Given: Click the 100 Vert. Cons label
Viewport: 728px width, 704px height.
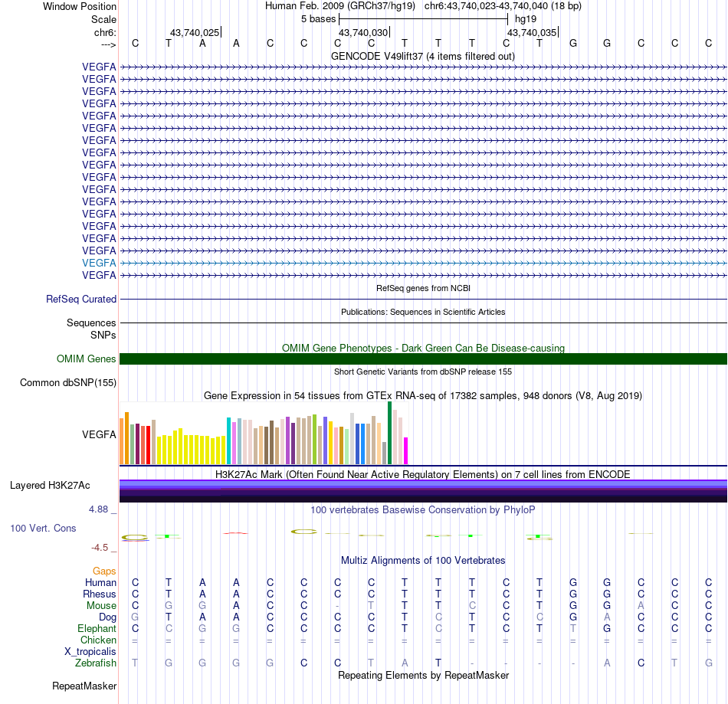Looking at the screenshot, I should click(43, 528).
